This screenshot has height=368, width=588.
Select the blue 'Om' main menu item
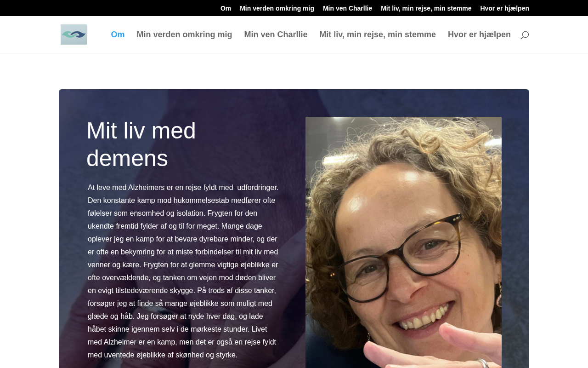(118, 34)
